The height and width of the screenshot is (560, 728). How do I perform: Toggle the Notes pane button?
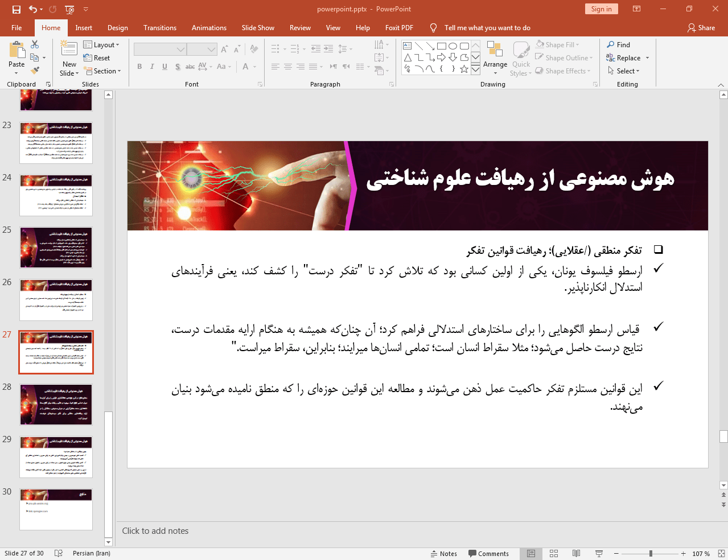pyautogui.click(x=444, y=554)
